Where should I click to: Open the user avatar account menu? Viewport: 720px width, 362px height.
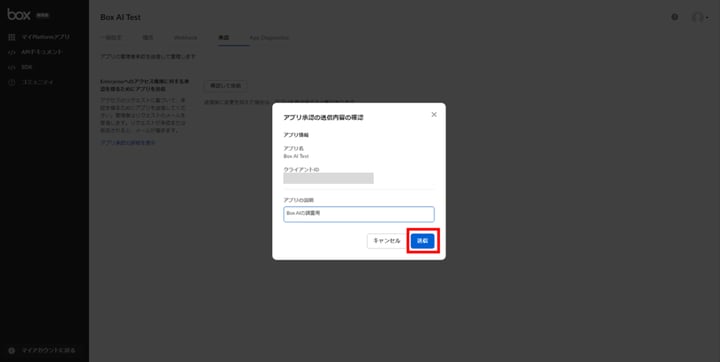click(x=700, y=17)
